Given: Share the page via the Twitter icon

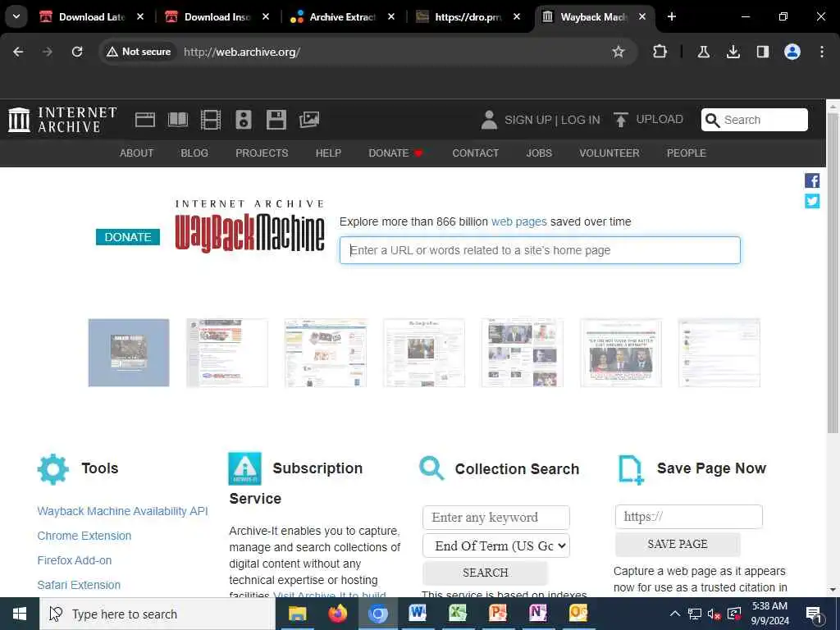Looking at the screenshot, I should point(812,201).
